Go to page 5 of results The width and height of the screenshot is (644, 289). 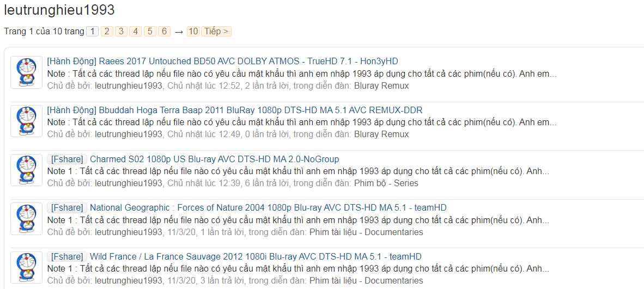(x=150, y=31)
